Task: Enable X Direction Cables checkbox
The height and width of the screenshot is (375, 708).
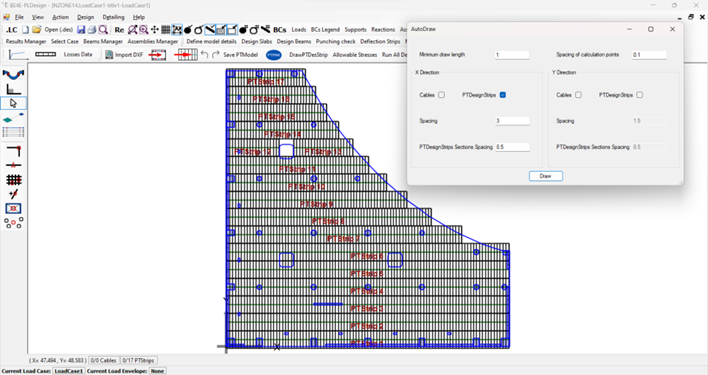Action: click(x=442, y=95)
